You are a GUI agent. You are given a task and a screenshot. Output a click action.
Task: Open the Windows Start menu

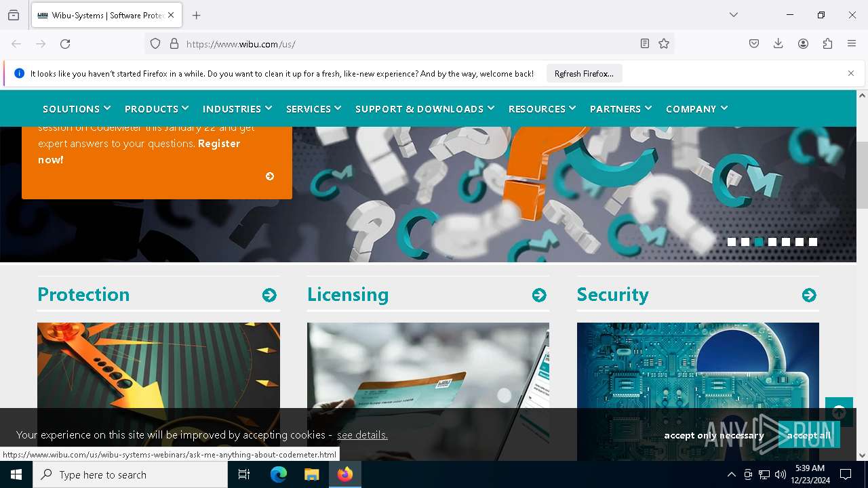pyautogui.click(x=16, y=474)
